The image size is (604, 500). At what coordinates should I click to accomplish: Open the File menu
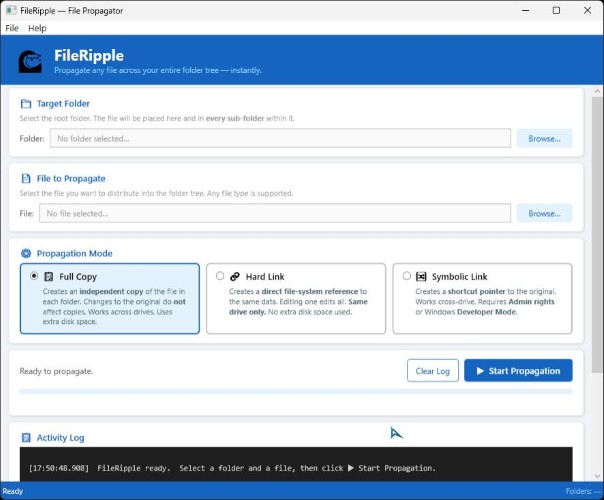tap(12, 28)
